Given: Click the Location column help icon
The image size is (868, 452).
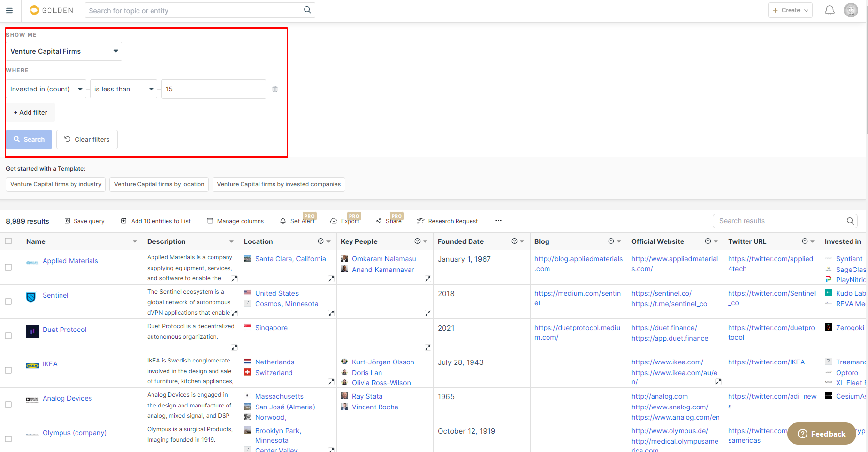Looking at the screenshot, I should click(320, 241).
